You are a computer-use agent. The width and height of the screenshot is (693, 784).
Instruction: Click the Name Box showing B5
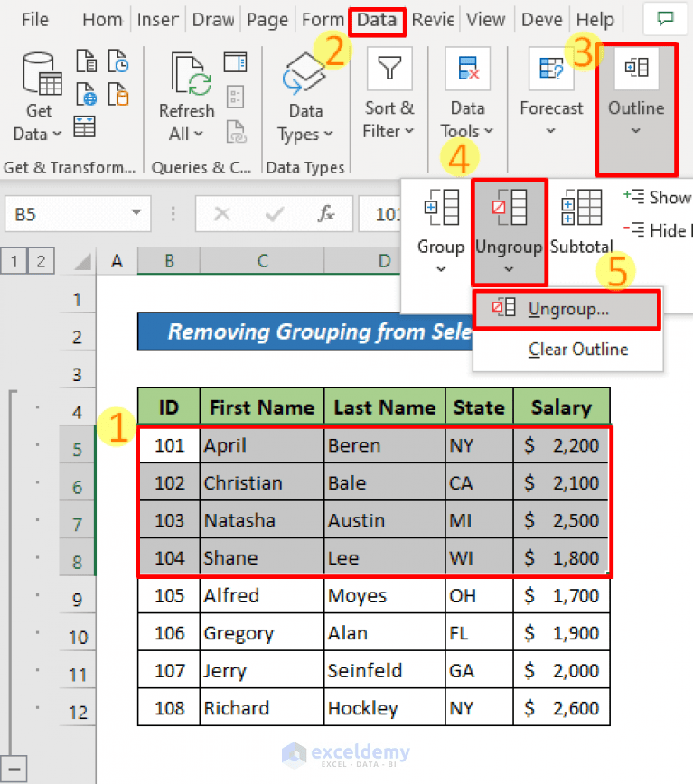click(x=78, y=214)
